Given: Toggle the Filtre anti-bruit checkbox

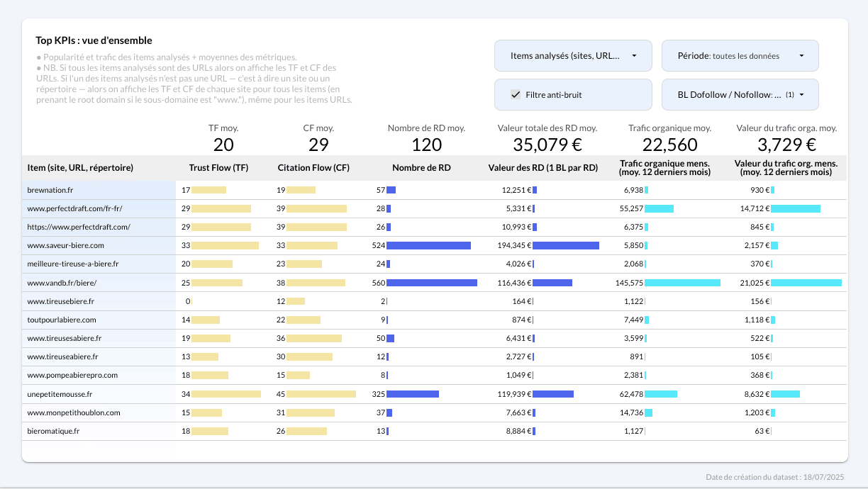Looking at the screenshot, I should click(516, 94).
